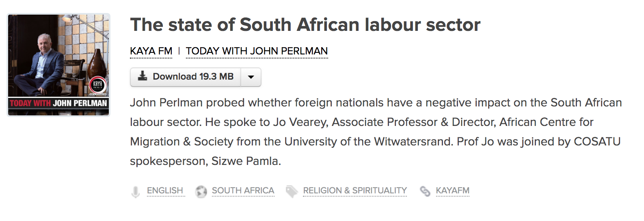Click the globe icon beside SOUTH AFRICA

(x=201, y=191)
